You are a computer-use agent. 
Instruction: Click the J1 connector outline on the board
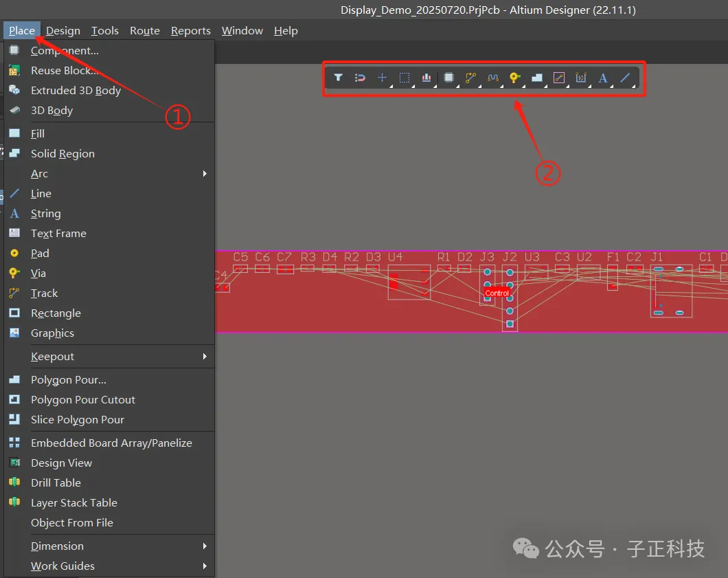click(x=672, y=291)
